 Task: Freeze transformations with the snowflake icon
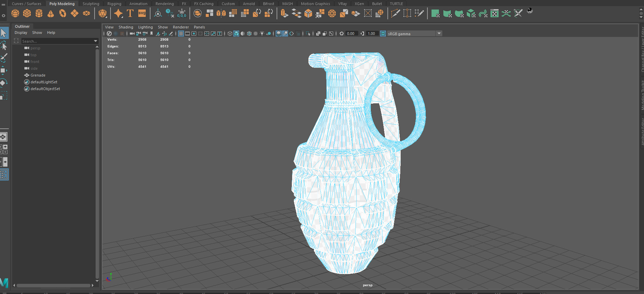(x=182, y=13)
